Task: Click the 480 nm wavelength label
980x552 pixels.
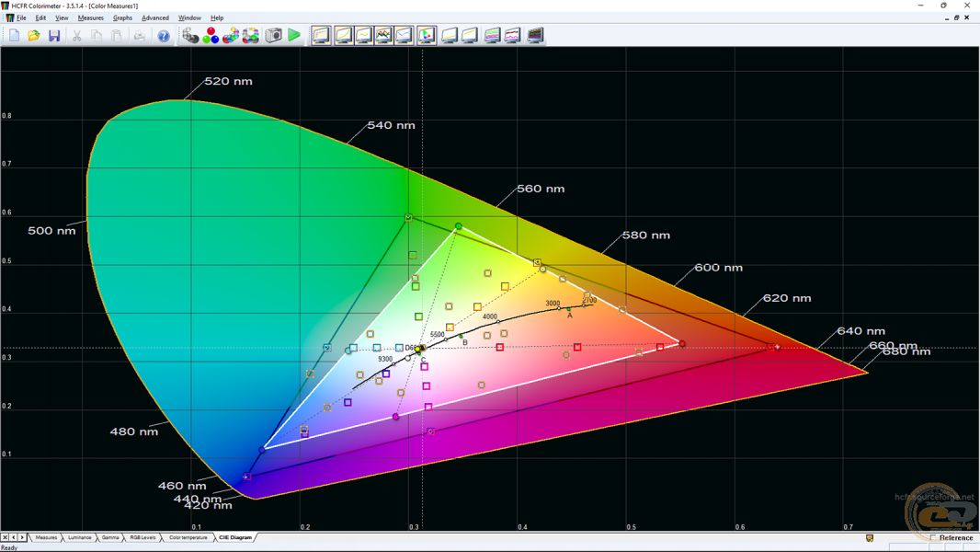Action: [133, 431]
